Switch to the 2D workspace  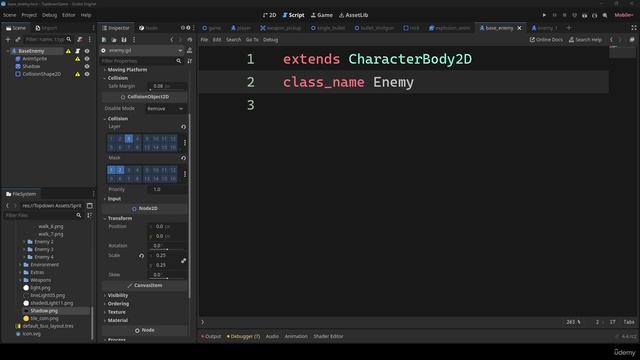pyautogui.click(x=269, y=15)
